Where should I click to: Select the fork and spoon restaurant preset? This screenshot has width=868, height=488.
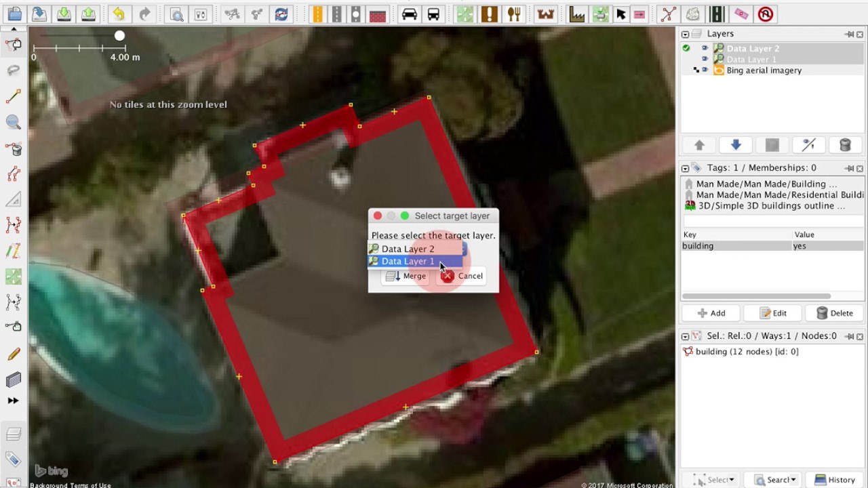point(514,14)
